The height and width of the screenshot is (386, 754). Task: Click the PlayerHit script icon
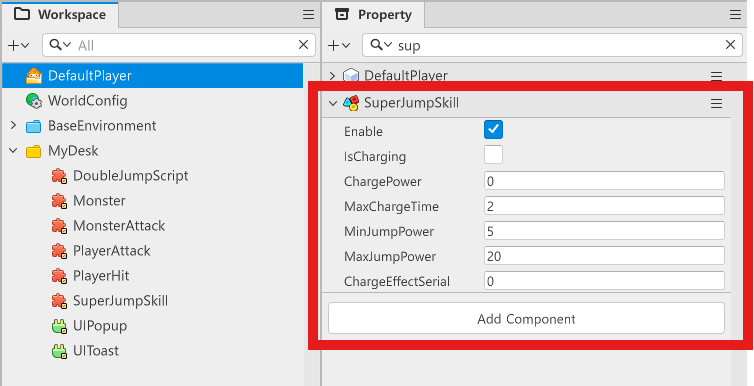pos(59,276)
